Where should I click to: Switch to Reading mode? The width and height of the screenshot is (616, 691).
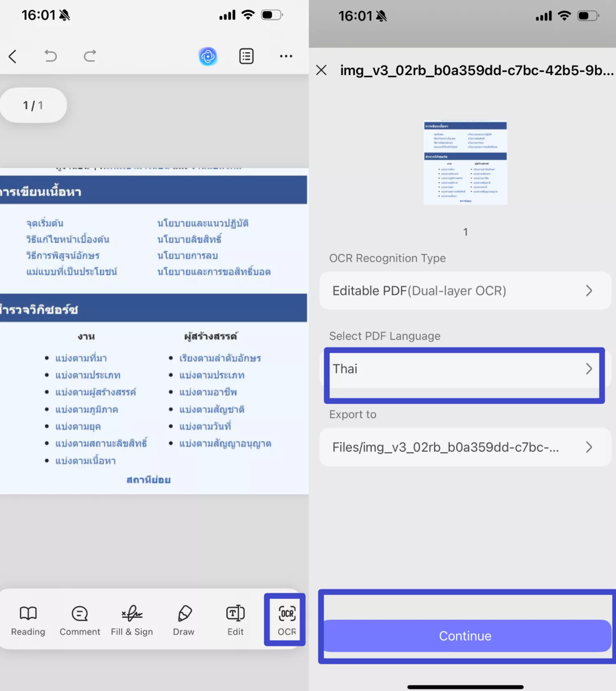pyautogui.click(x=28, y=620)
